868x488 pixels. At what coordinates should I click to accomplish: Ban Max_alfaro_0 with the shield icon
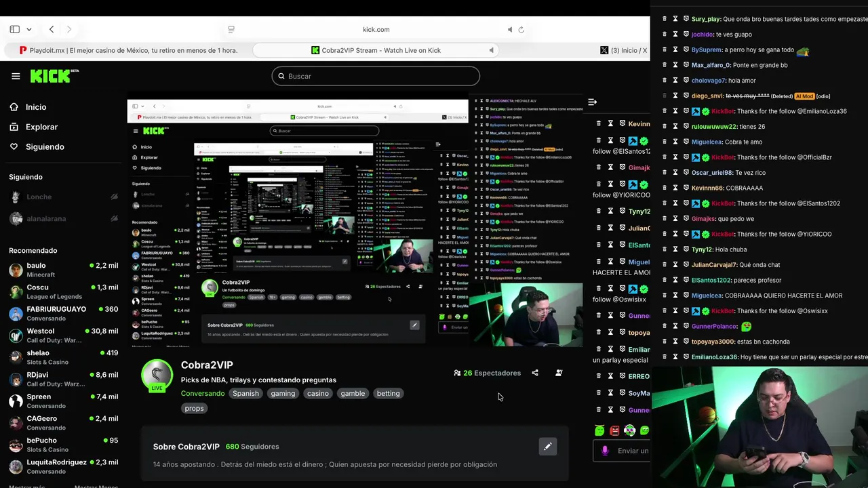tap(686, 65)
